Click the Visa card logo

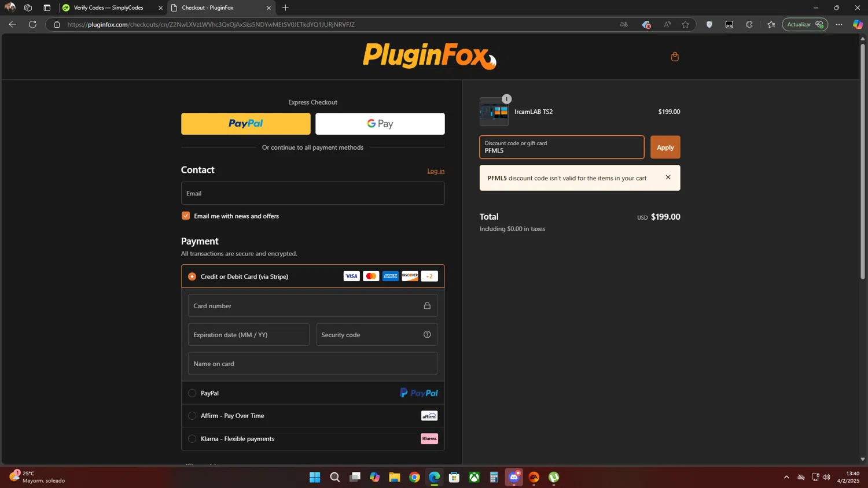tap(351, 276)
